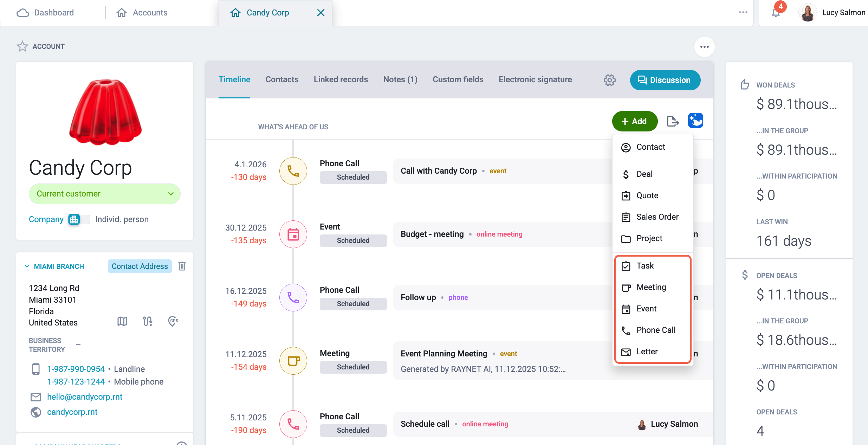
Task: Click the Candy Corp jelly logo image
Action: [x=105, y=112]
